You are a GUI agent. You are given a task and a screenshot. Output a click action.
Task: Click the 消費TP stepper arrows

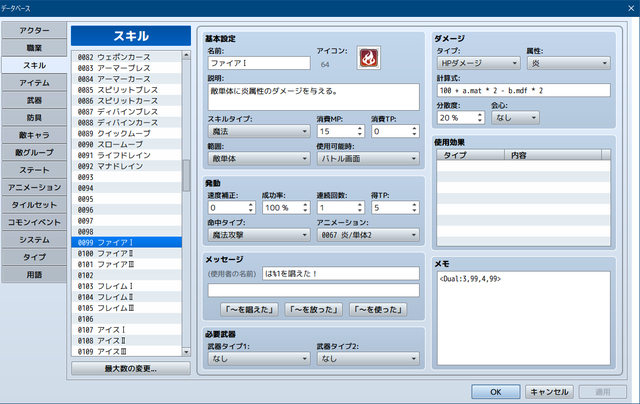pos(414,131)
